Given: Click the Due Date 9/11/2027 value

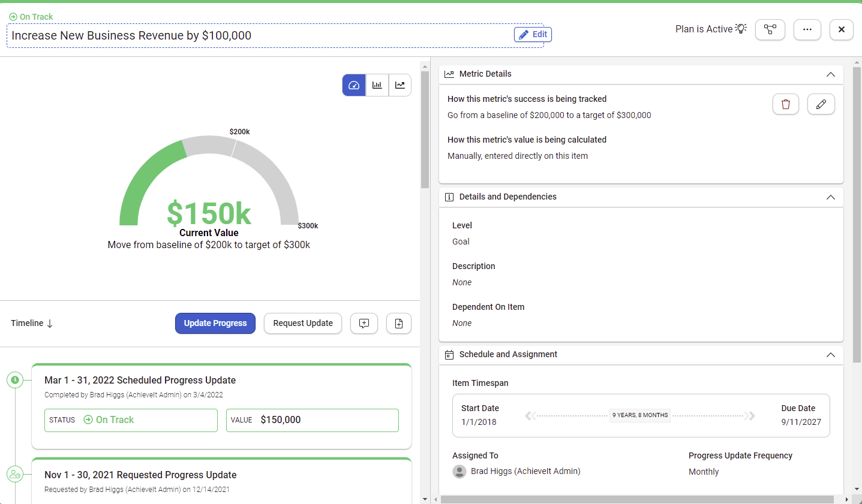Looking at the screenshot, I should (801, 422).
